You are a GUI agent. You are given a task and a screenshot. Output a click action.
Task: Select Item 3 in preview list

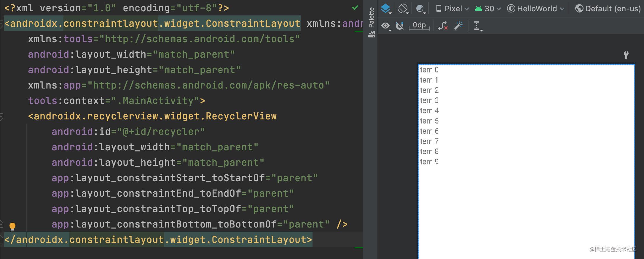[428, 100]
